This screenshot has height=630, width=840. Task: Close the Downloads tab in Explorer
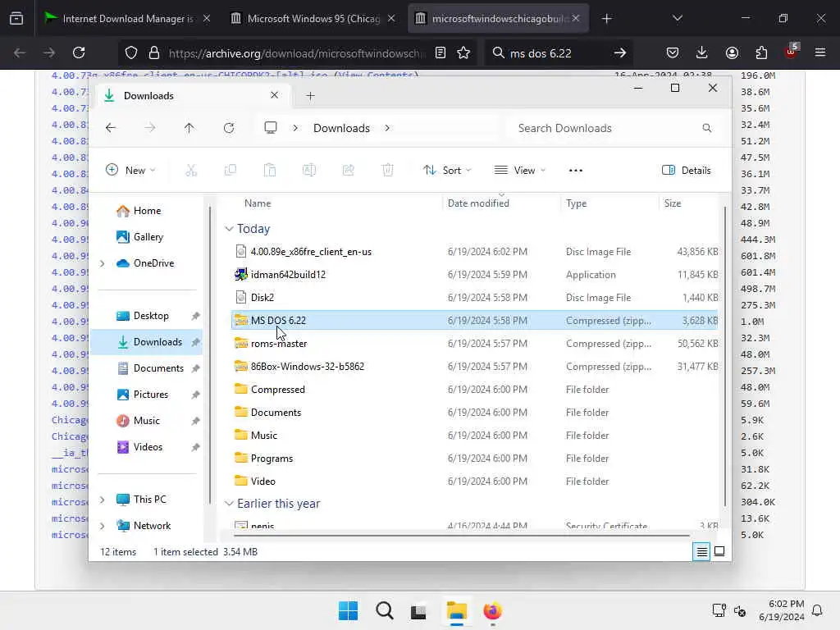coord(274,95)
